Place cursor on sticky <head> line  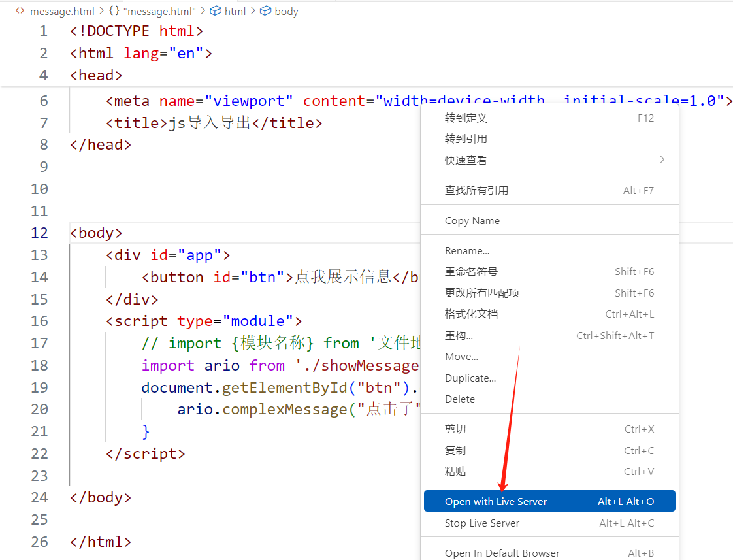(x=96, y=75)
